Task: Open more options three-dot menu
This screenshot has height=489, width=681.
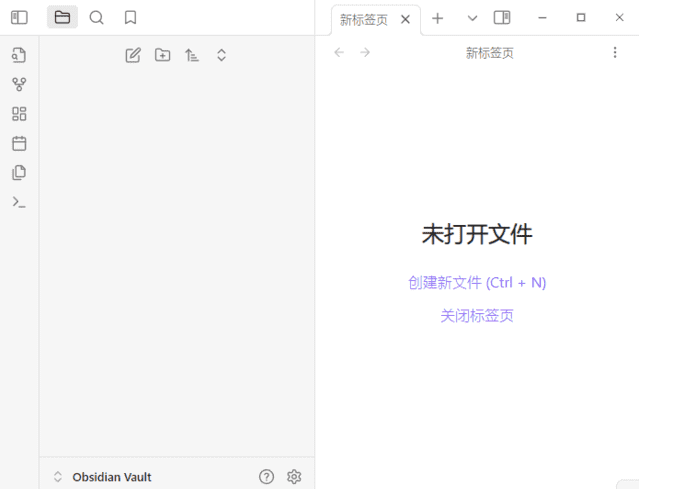Action: [x=615, y=53]
